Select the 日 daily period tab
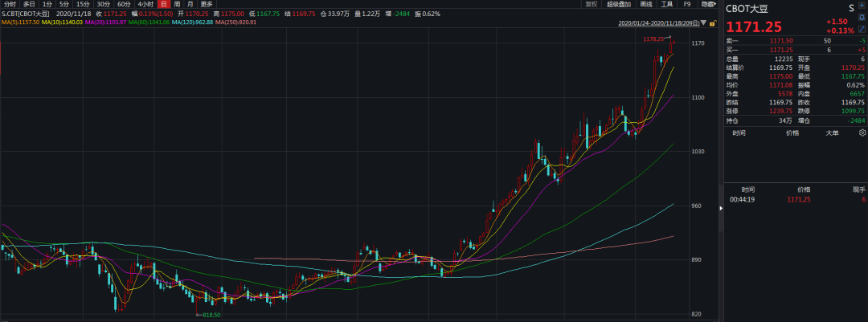The image size is (868, 322). point(164,5)
